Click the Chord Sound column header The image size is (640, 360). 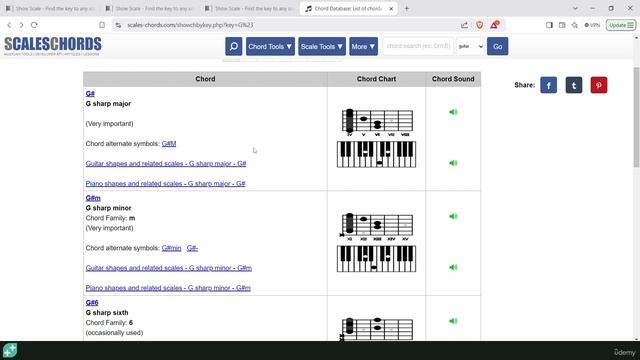coord(453,79)
